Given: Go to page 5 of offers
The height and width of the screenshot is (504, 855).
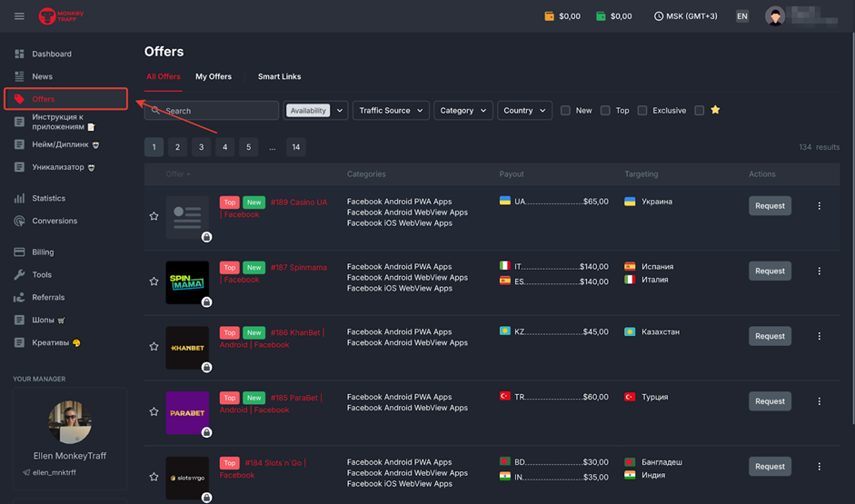Looking at the screenshot, I should coord(249,147).
